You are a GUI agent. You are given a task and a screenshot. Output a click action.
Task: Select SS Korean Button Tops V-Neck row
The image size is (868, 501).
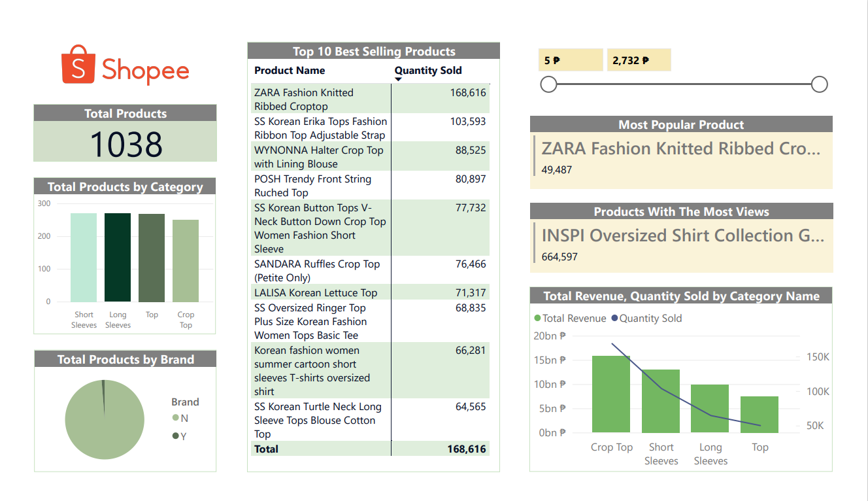tap(370, 228)
